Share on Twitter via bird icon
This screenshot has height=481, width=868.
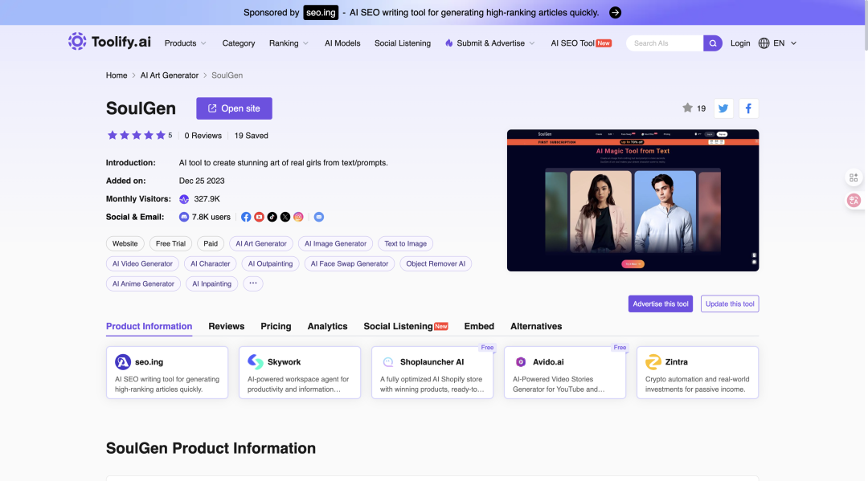click(x=723, y=108)
